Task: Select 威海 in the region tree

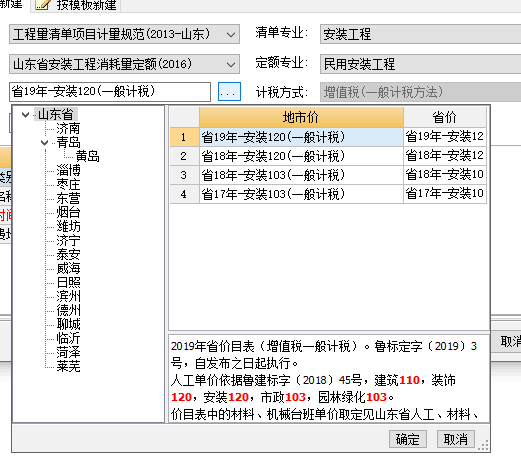Action: click(68, 268)
